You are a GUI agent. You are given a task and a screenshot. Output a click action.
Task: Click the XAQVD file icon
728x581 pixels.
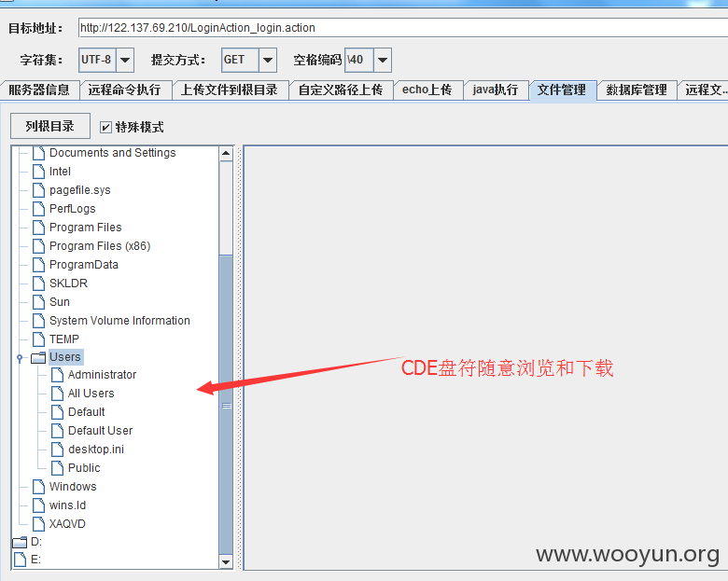click(x=39, y=523)
